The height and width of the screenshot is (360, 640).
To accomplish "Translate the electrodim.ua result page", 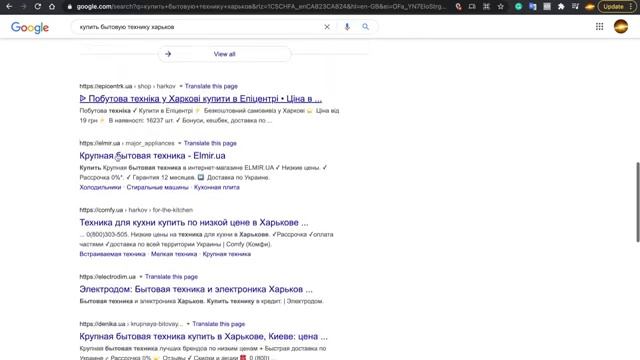I will (171, 277).
